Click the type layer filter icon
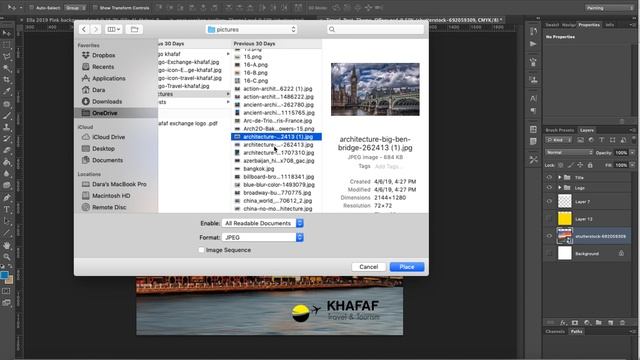Image resolution: width=640 pixels, height=360 pixels. point(602,140)
